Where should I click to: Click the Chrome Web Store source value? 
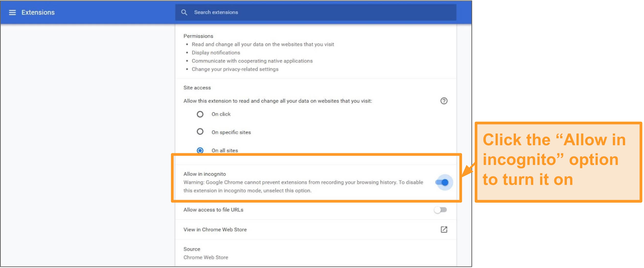206,258
